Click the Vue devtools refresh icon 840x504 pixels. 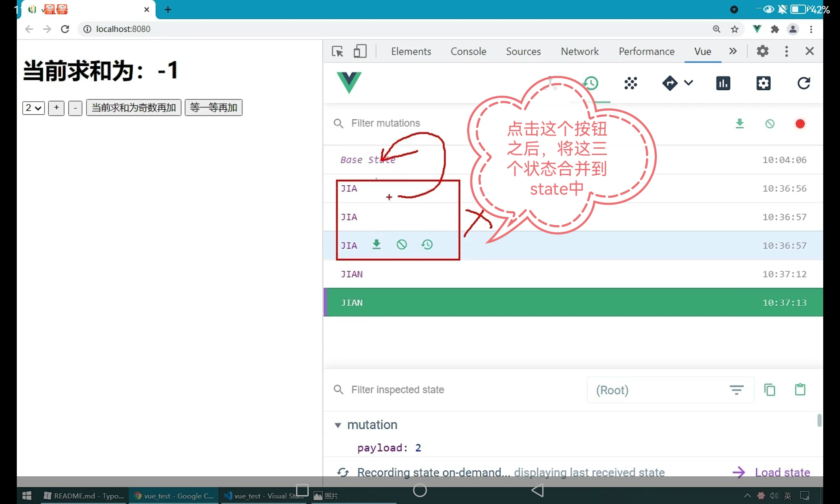(x=803, y=83)
